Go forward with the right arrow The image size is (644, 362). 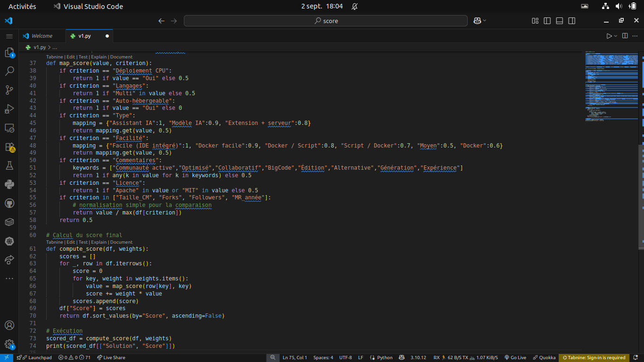[x=174, y=21]
